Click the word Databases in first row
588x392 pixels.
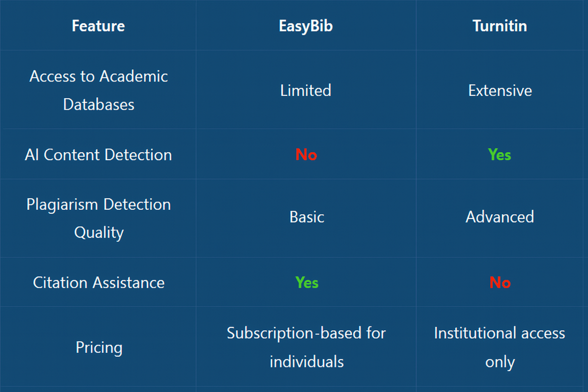pos(99,105)
